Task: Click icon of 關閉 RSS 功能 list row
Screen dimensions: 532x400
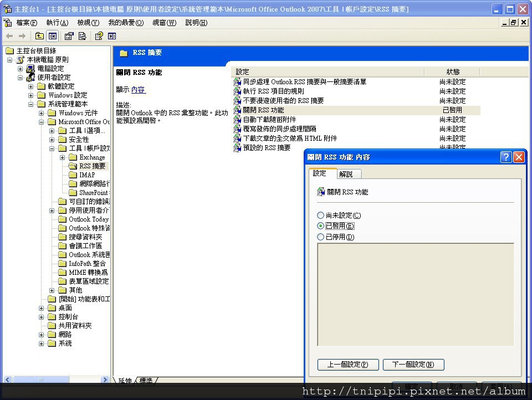Action: click(237, 110)
